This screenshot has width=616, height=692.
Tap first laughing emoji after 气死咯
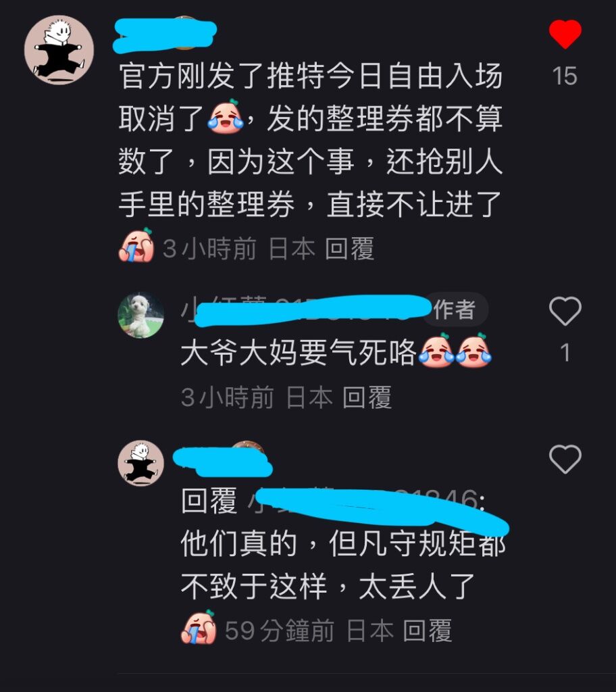click(x=436, y=351)
